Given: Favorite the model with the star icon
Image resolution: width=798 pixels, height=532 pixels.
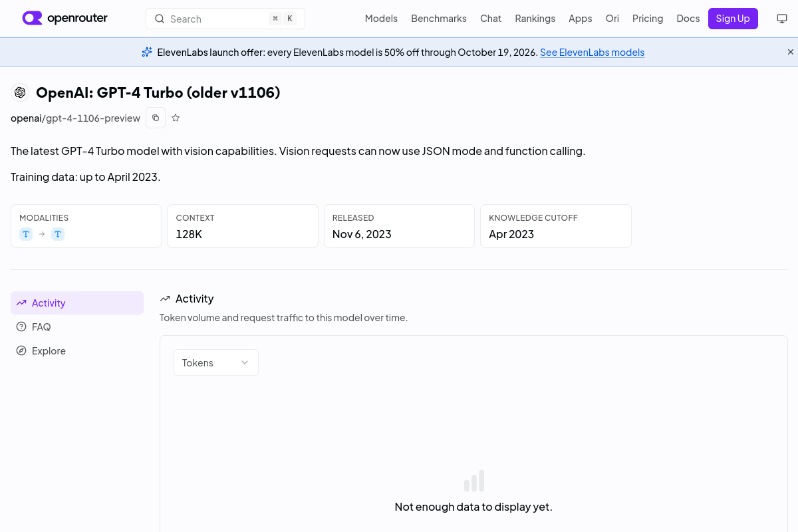Looking at the screenshot, I should pos(176,118).
